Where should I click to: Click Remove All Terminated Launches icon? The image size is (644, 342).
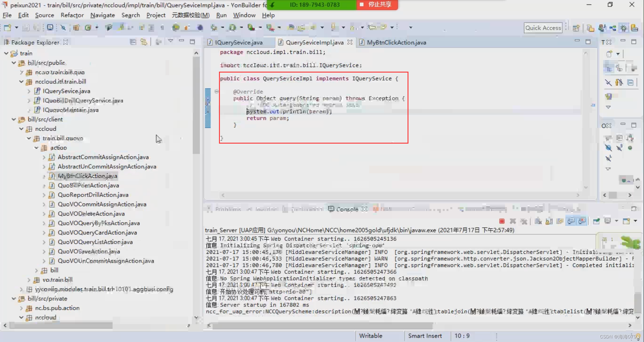[x=524, y=221]
